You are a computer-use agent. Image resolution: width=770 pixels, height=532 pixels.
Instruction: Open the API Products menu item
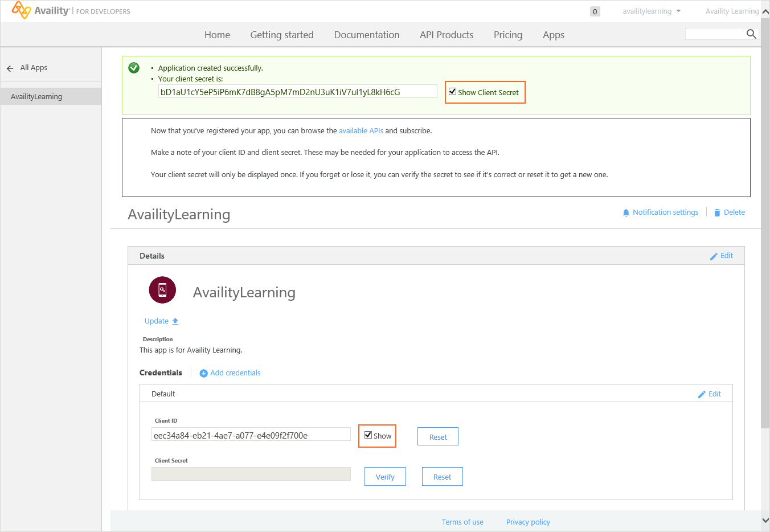(x=447, y=35)
